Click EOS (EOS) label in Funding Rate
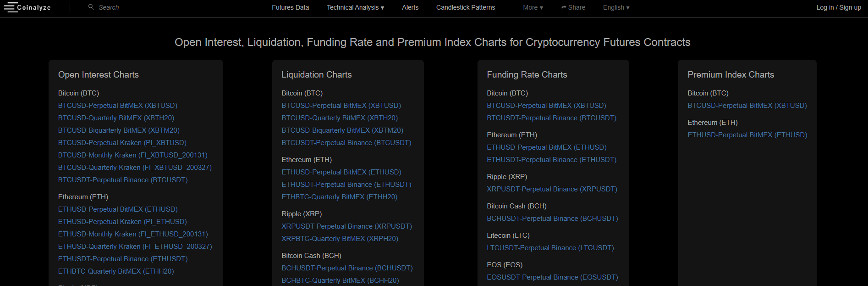Viewport: 868px width, 286px height. tap(505, 265)
